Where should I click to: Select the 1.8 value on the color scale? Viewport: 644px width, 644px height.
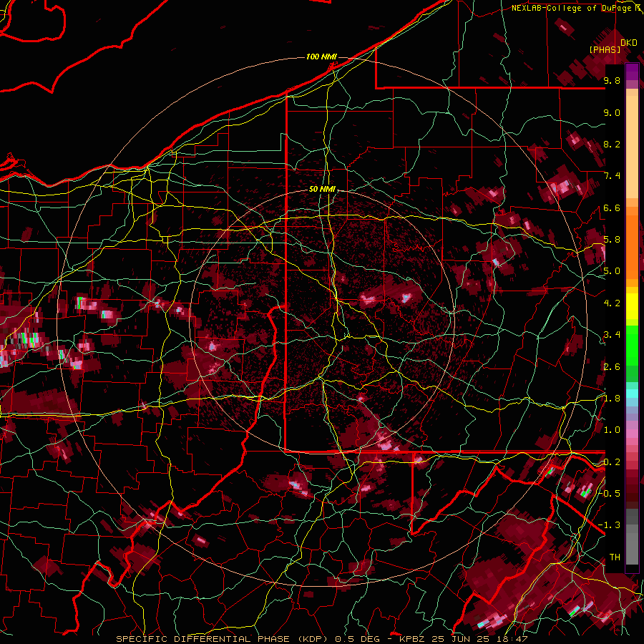(x=612, y=399)
